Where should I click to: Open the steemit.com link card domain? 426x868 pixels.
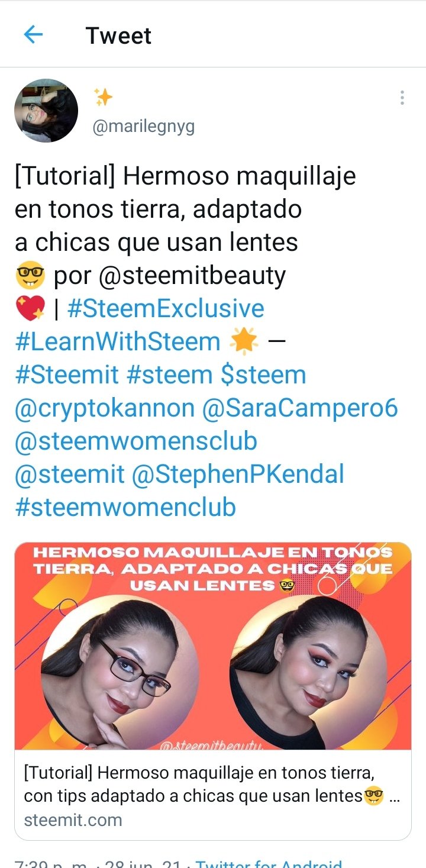point(73,820)
